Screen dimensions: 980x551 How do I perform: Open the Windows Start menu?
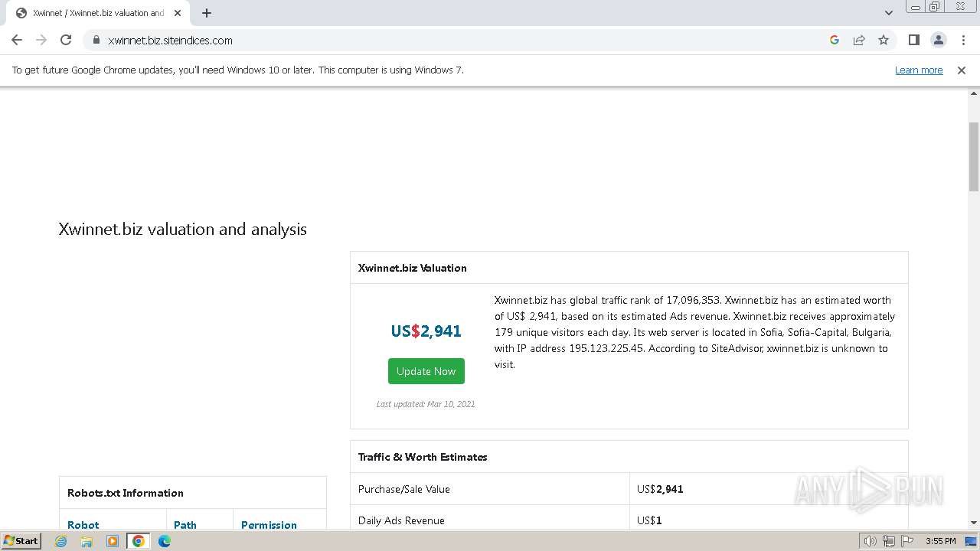[x=21, y=541]
